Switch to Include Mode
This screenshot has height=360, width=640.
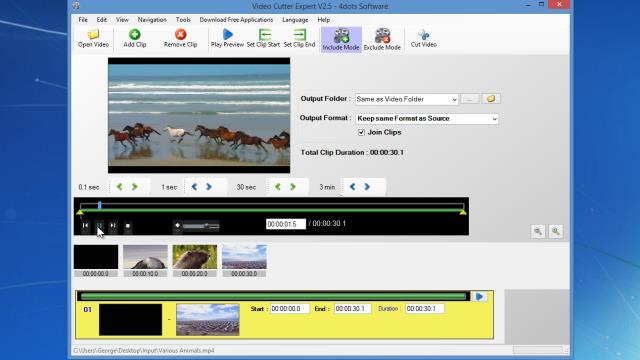(x=341, y=40)
